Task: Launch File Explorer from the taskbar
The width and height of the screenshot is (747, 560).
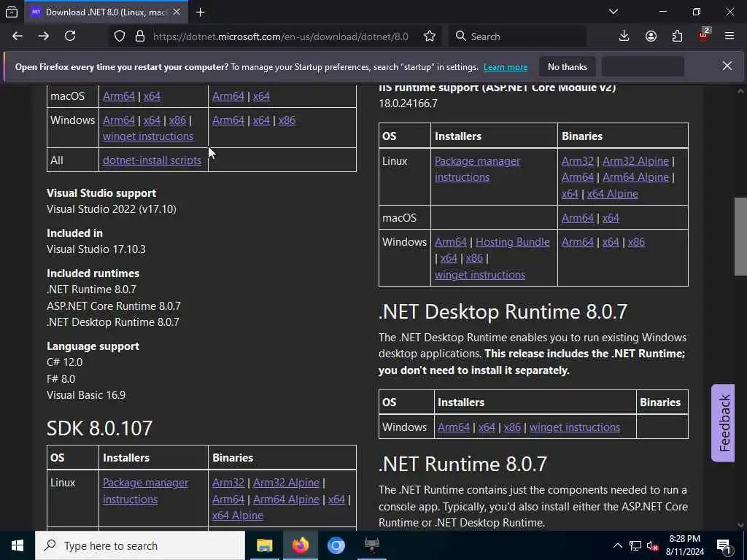Action: point(264,545)
